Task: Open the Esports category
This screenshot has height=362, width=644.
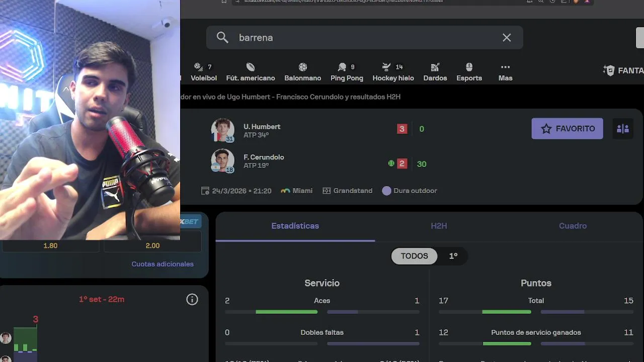Action: click(x=469, y=72)
